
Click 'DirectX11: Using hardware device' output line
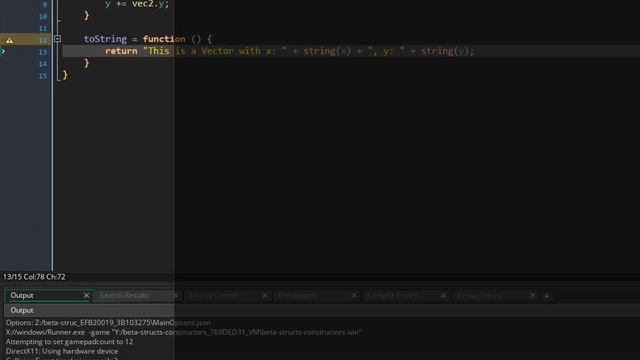pos(62,351)
